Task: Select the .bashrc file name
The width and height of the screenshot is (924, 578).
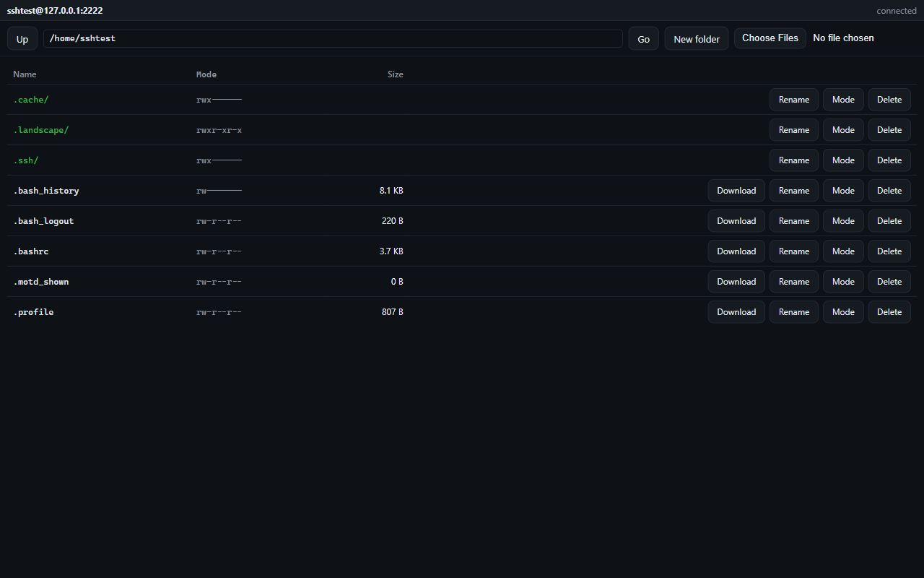Action: click(x=31, y=251)
